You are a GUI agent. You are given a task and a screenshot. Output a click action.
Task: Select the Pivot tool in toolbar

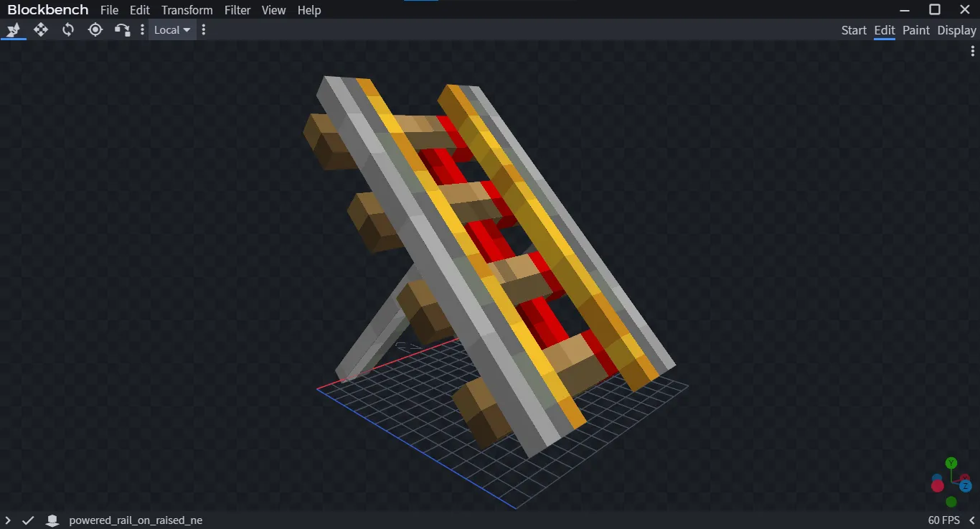[x=95, y=29]
